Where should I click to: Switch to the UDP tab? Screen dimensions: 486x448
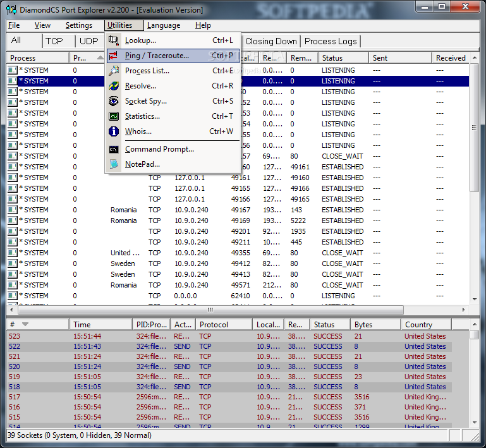tap(90, 41)
